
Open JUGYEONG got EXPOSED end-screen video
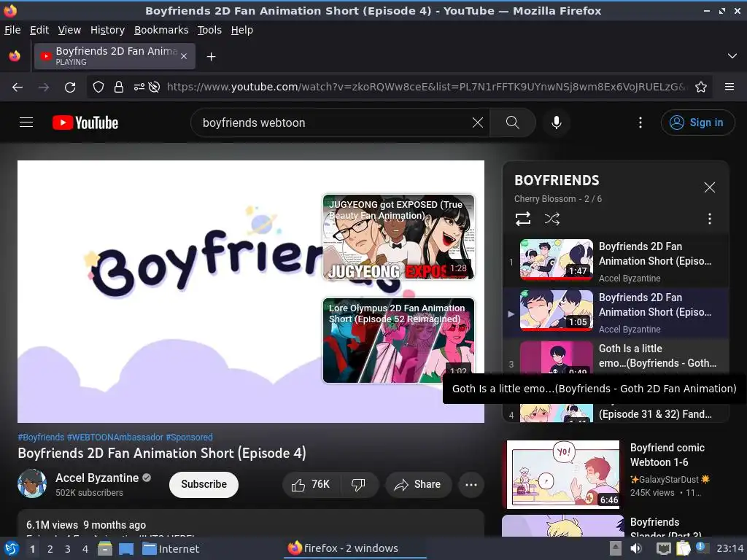(398, 237)
